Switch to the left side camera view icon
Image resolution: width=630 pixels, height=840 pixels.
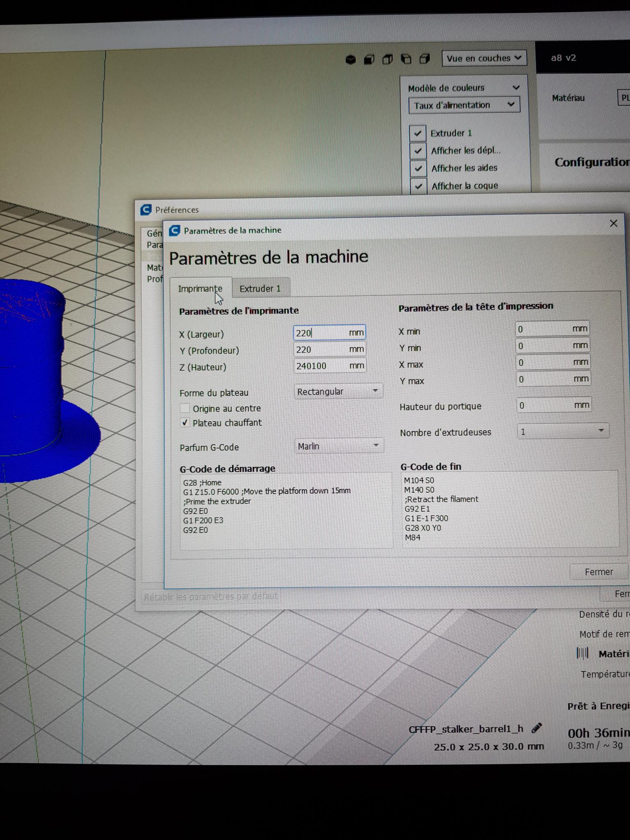click(406, 59)
